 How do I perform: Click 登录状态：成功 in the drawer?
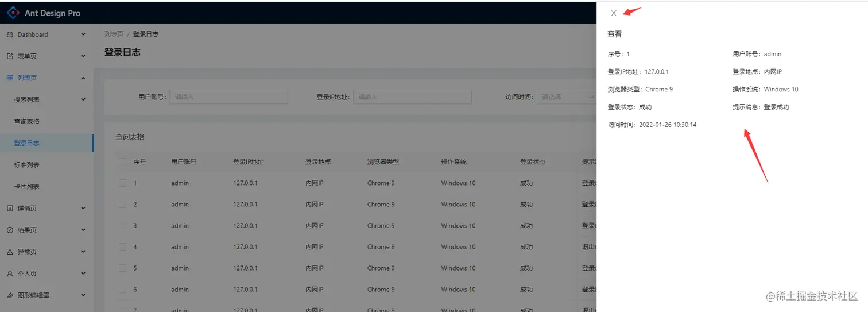pos(630,107)
